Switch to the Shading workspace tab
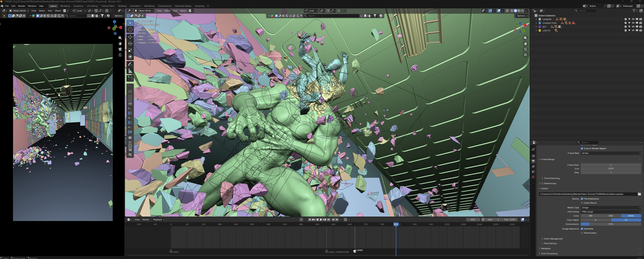644x259 pixels. click(122, 6)
